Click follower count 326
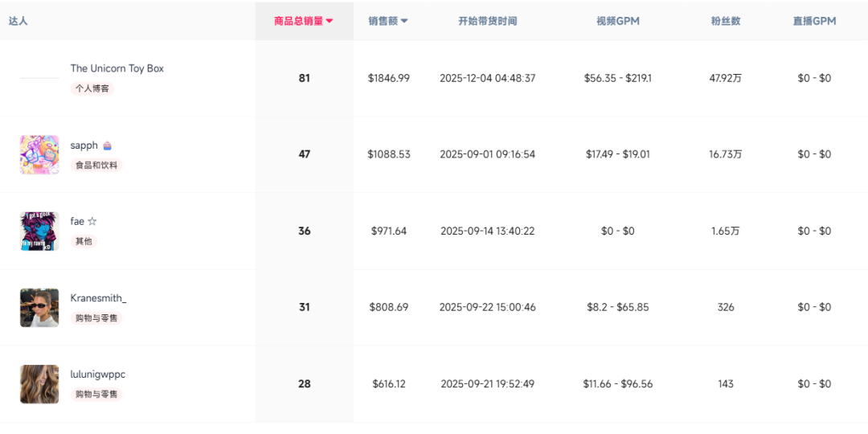 point(726,307)
